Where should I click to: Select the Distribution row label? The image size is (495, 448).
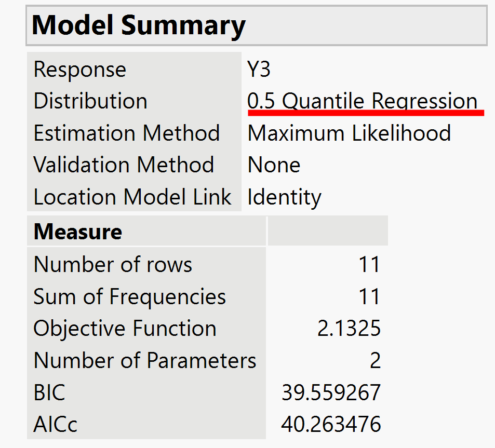pos(90,101)
